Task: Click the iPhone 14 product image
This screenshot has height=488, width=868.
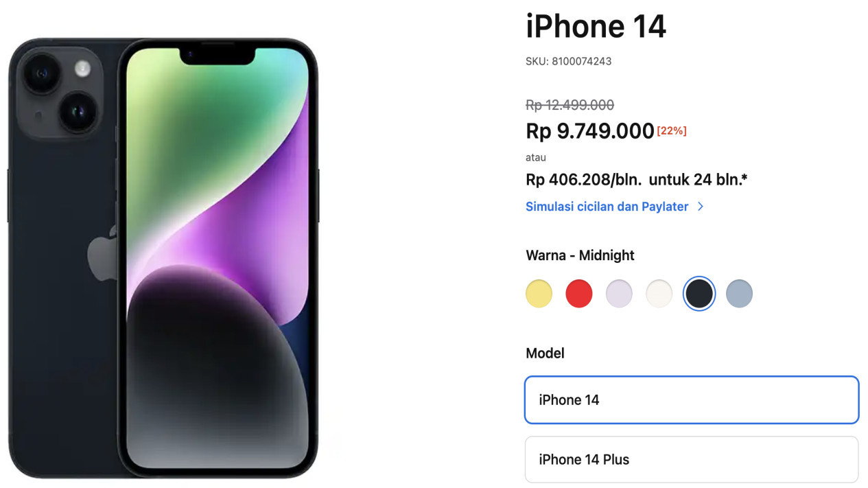Action: [163, 258]
